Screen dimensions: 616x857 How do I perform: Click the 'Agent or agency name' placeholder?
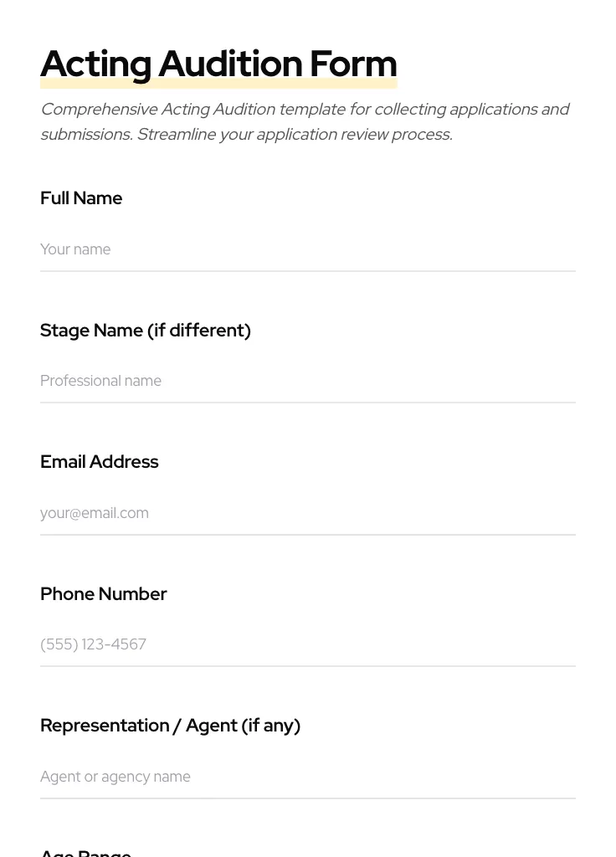tap(116, 777)
